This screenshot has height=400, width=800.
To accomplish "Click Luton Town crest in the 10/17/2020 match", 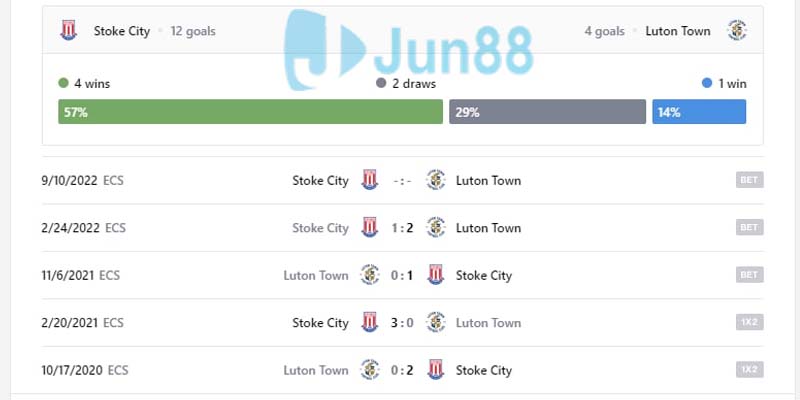I will (370, 370).
